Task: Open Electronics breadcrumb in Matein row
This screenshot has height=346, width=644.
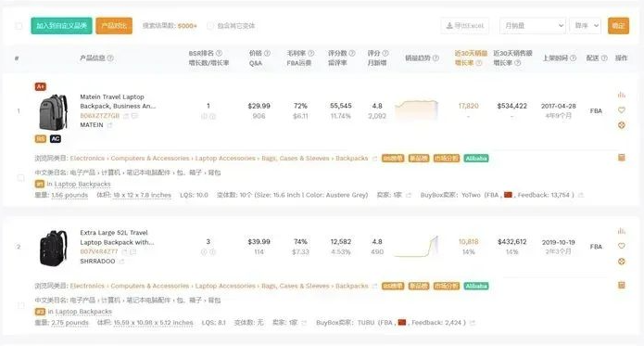Action: 87,159
